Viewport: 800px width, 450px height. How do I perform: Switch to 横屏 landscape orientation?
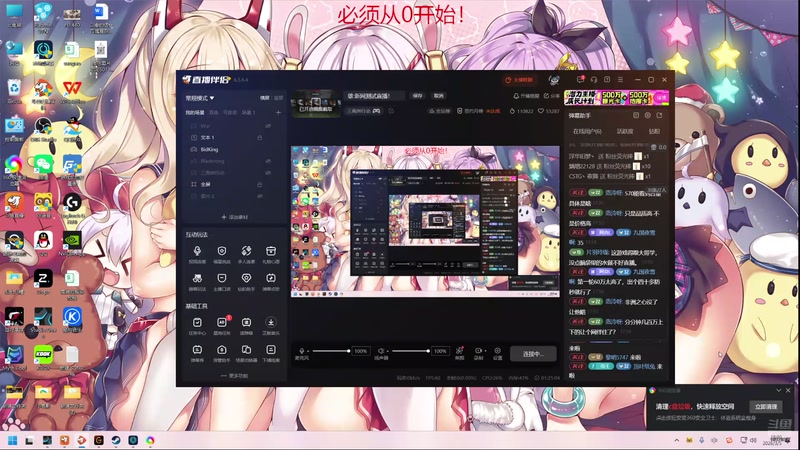point(264,98)
